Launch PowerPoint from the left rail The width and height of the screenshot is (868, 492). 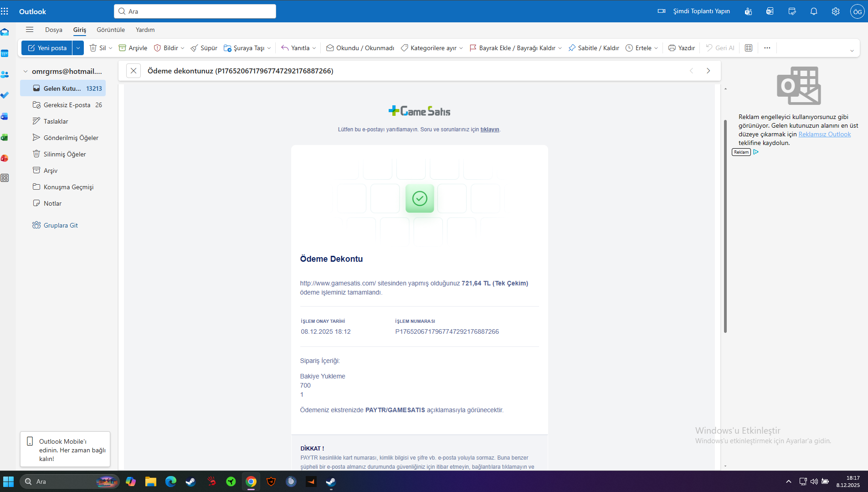click(x=5, y=158)
